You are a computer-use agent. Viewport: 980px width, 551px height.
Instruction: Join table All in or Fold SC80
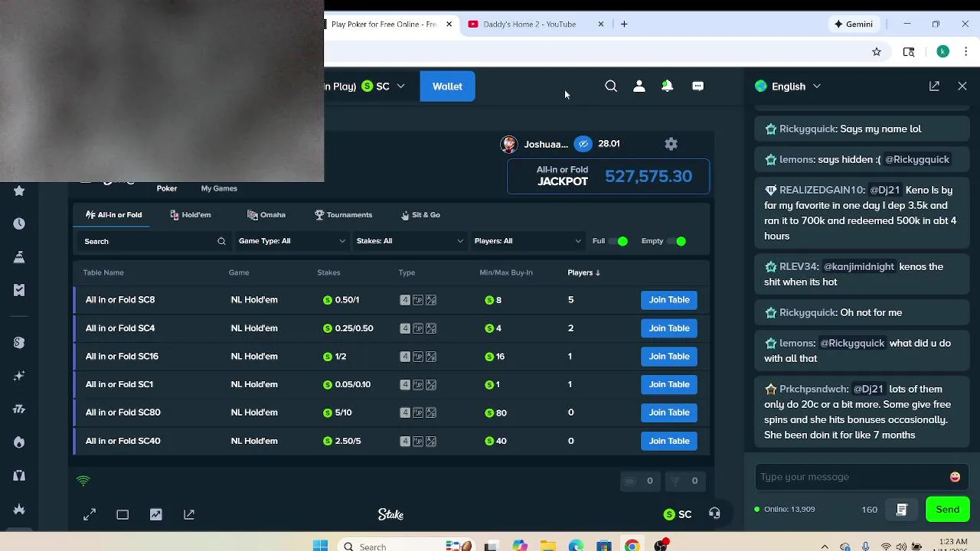669,412
